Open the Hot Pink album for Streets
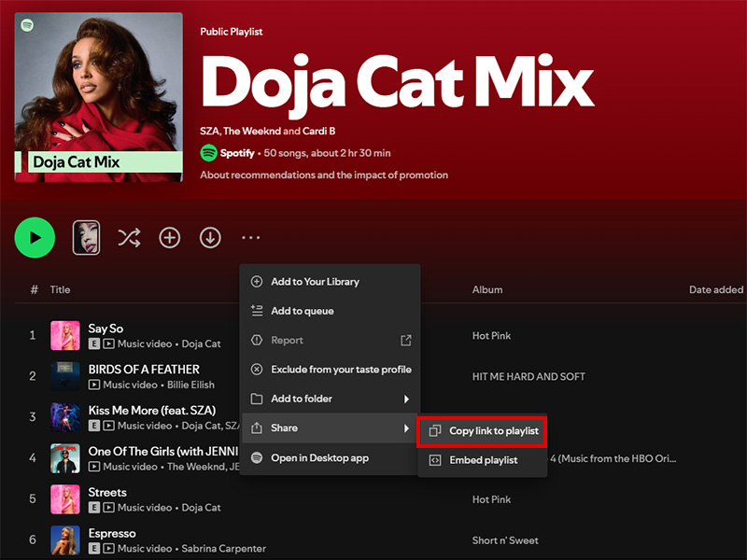 491,499
